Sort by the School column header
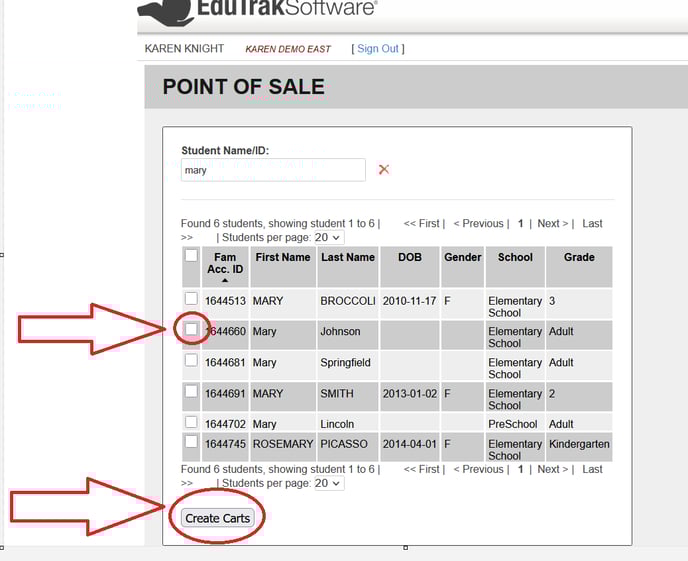Image resolution: width=688 pixels, height=561 pixels. pyautogui.click(x=515, y=257)
